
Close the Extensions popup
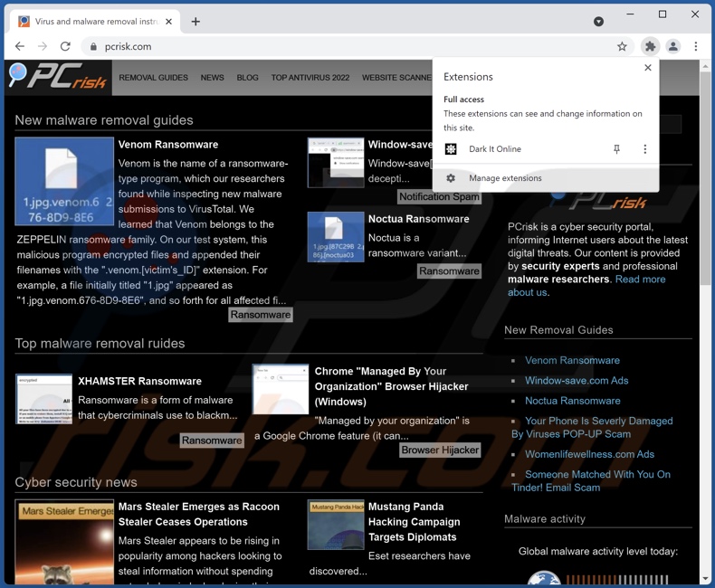point(647,68)
